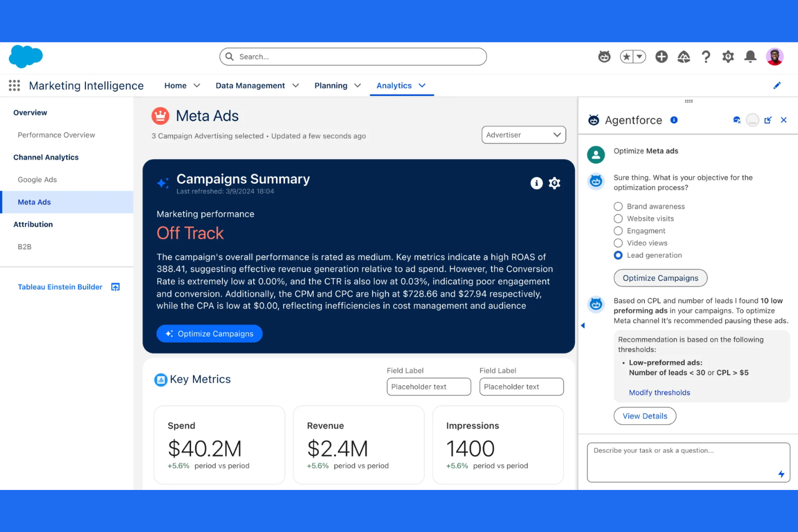Click the send lightning bolt icon

781,474
